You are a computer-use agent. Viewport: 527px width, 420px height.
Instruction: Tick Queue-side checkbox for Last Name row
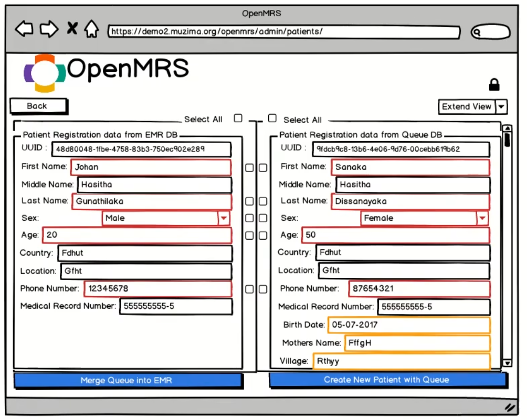coord(263,201)
